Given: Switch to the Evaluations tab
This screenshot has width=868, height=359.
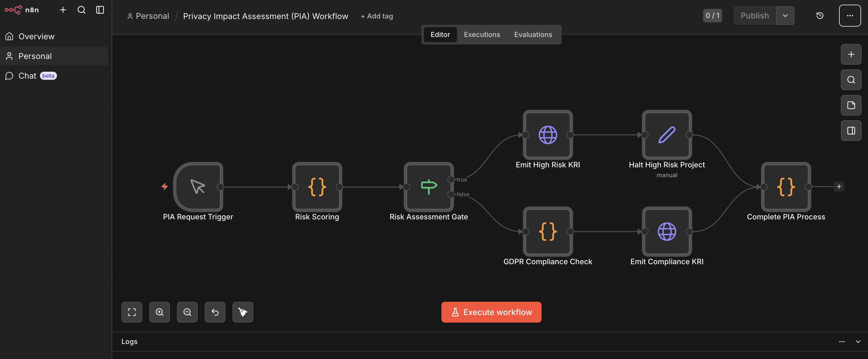Looking at the screenshot, I should [x=532, y=34].
